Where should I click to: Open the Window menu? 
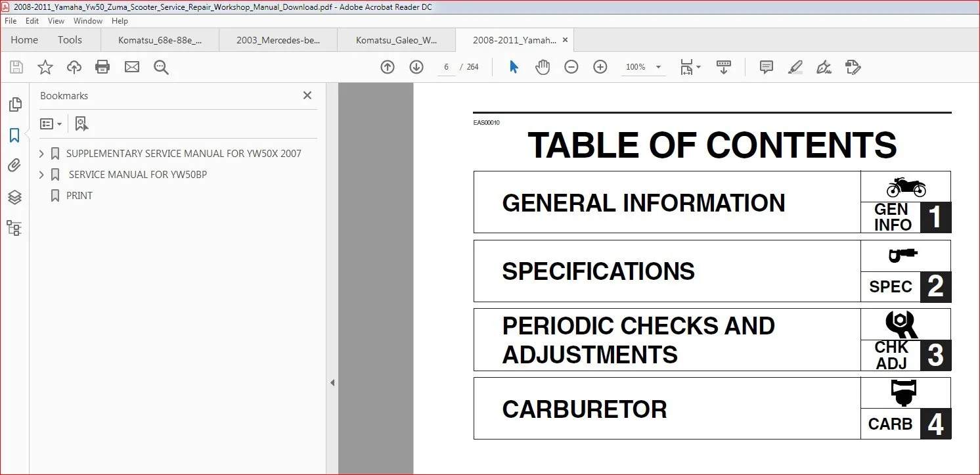(88, 21)
